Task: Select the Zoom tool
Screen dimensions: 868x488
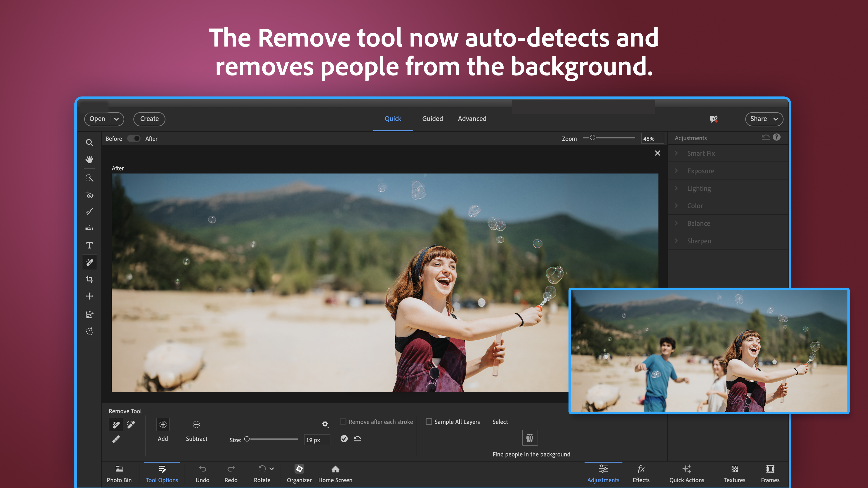Action: click(89, 143)
